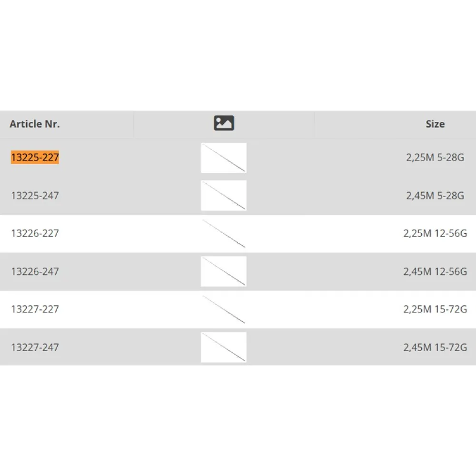
Task: Click the 2,25M 5-28G size cell
Action: 435,158
